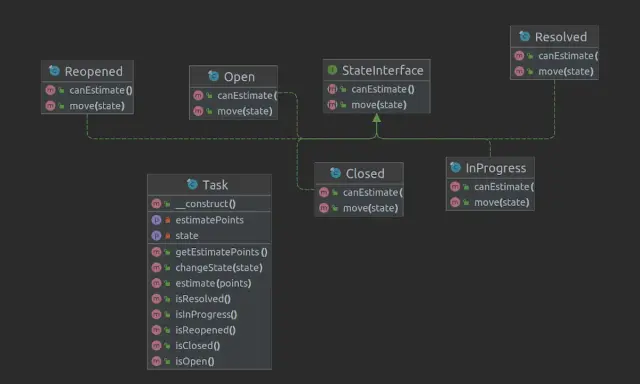This screenshot has width=640, height=384.
Task: Select estimatePoints property in Task
Action: [x=209, y=220]
